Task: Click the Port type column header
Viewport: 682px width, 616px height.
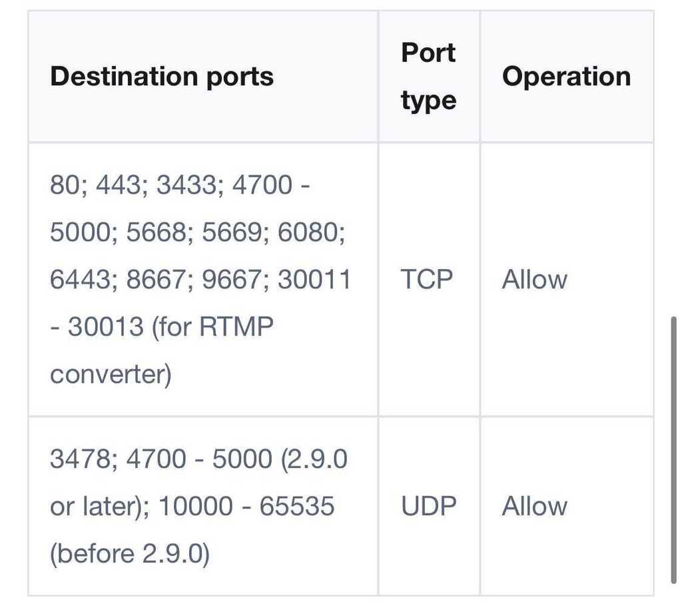Action: 428,77
